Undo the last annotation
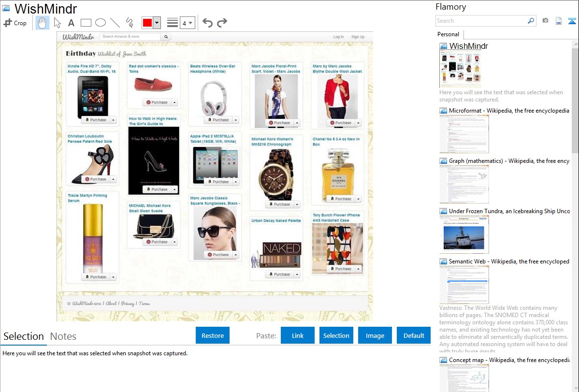Image resolution: width=579 pixels, height=392 pixels. [207, 23]
